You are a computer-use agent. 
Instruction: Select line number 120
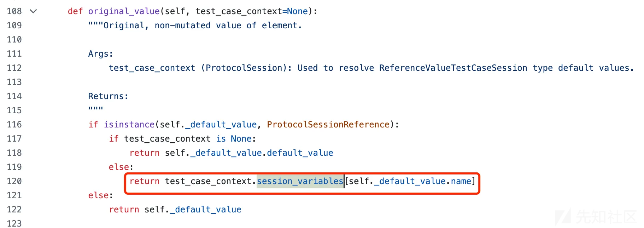pyautogui.click(x=14, y=181)
